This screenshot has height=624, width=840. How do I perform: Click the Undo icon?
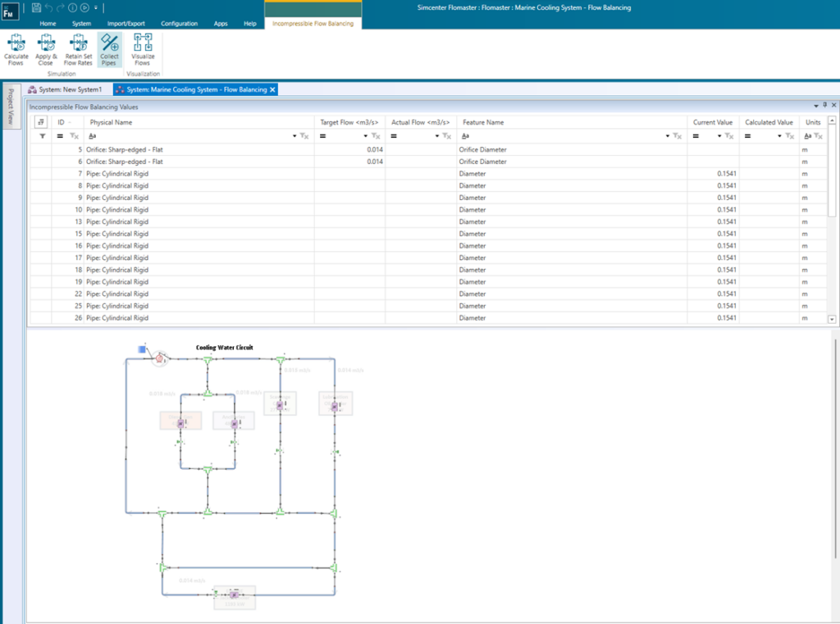click(x=48, y=8)
